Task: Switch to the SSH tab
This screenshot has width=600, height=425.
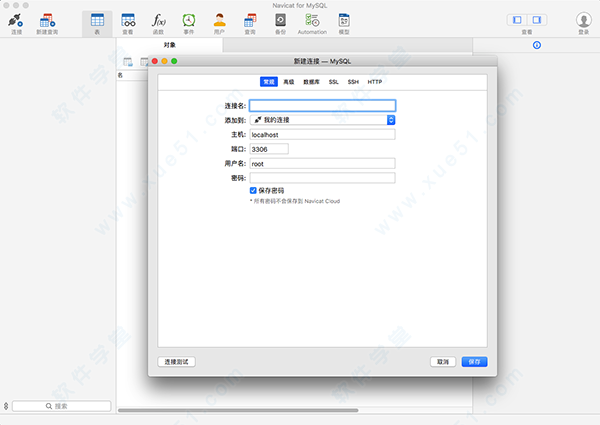Action: (353, 82)
